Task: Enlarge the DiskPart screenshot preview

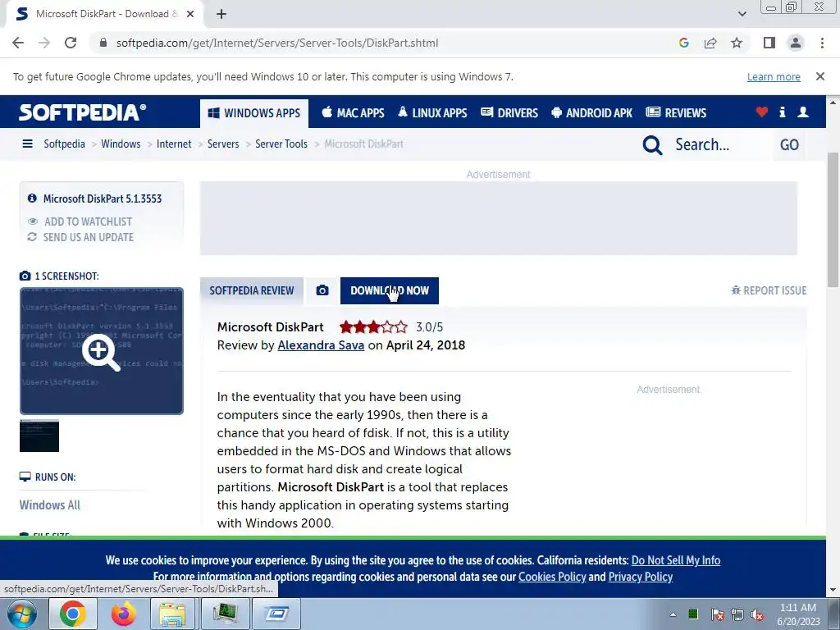Action: 102,351
